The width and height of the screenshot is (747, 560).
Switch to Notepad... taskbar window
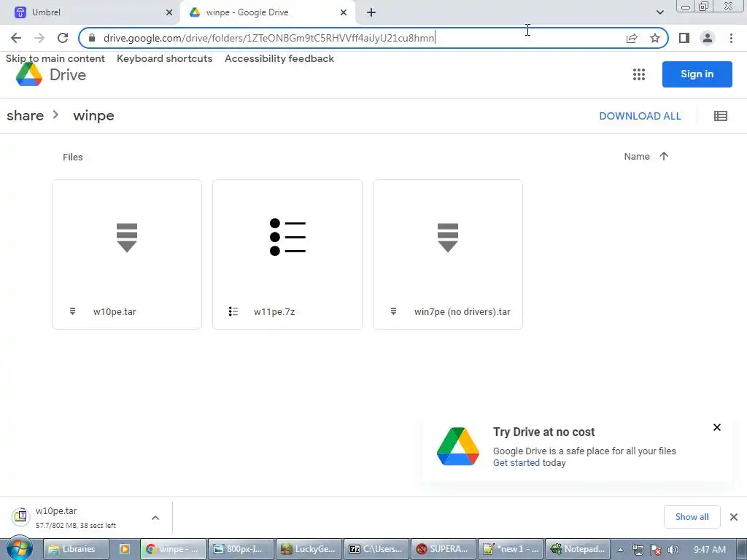click(578, 549)
